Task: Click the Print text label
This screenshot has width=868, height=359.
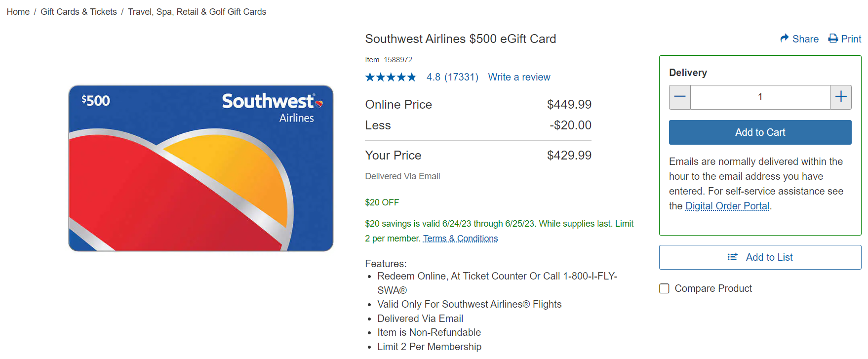Action: [x=851, y=39]
